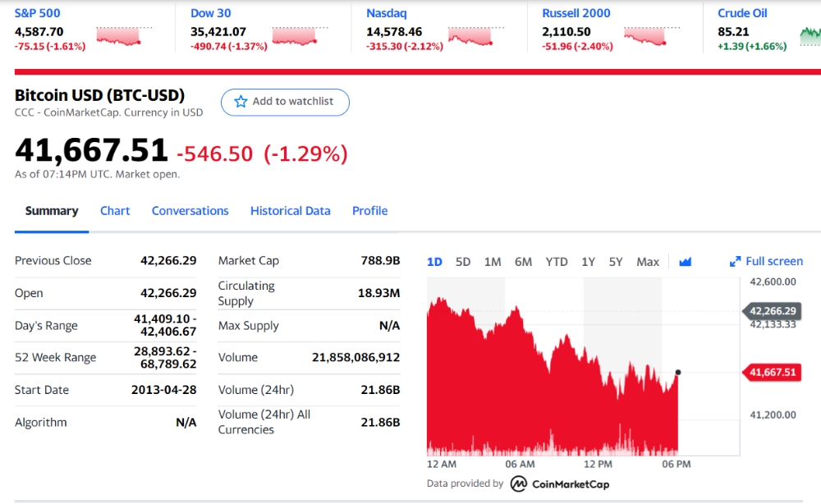Image resolution: width=821 pixels, height=504 pixels.
Task: Click the Full screen expand arrows icon
Action: click(x=735, y=261)
